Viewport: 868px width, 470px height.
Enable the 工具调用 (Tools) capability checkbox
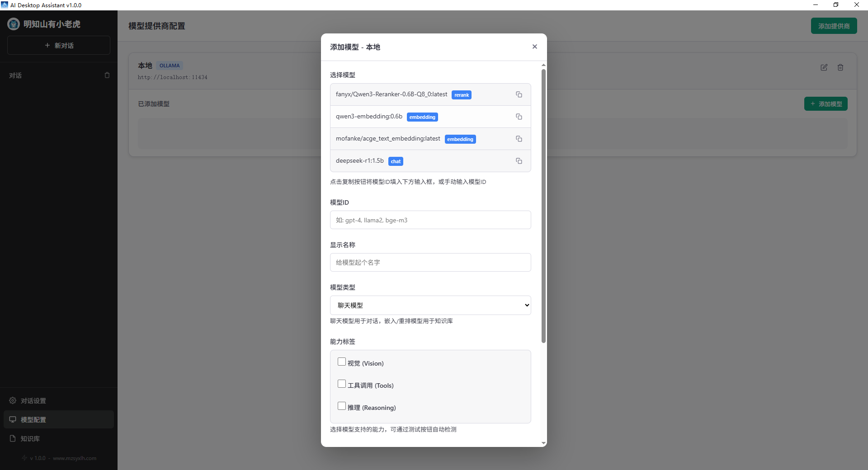(342, 384)
